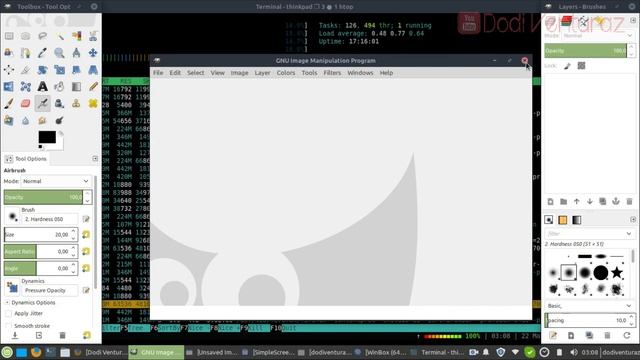Select the Paintbrush tool
Screen dimensions: 640x360
pos(9,103)
